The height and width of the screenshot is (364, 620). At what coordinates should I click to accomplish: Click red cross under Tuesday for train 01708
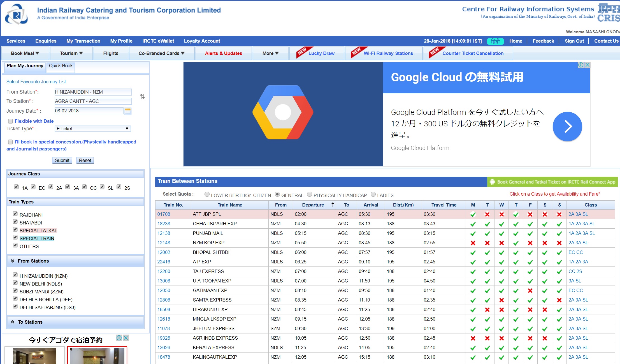pyautogui.click(x=487, y=214)
